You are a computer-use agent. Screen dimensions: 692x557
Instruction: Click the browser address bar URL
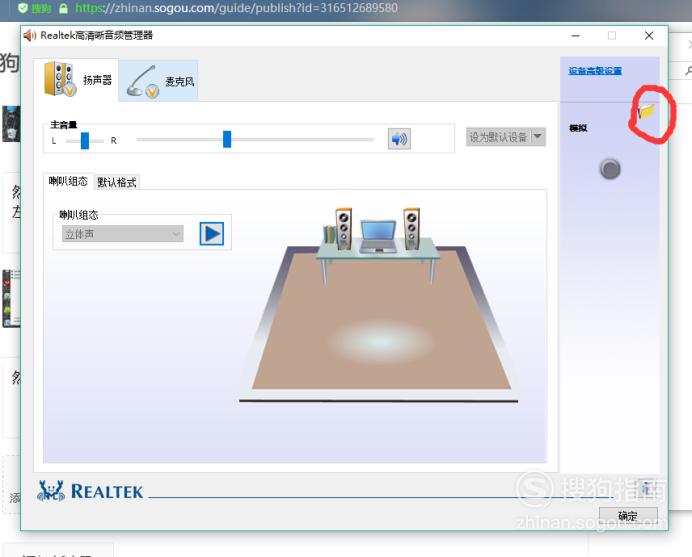pos(237,8)
